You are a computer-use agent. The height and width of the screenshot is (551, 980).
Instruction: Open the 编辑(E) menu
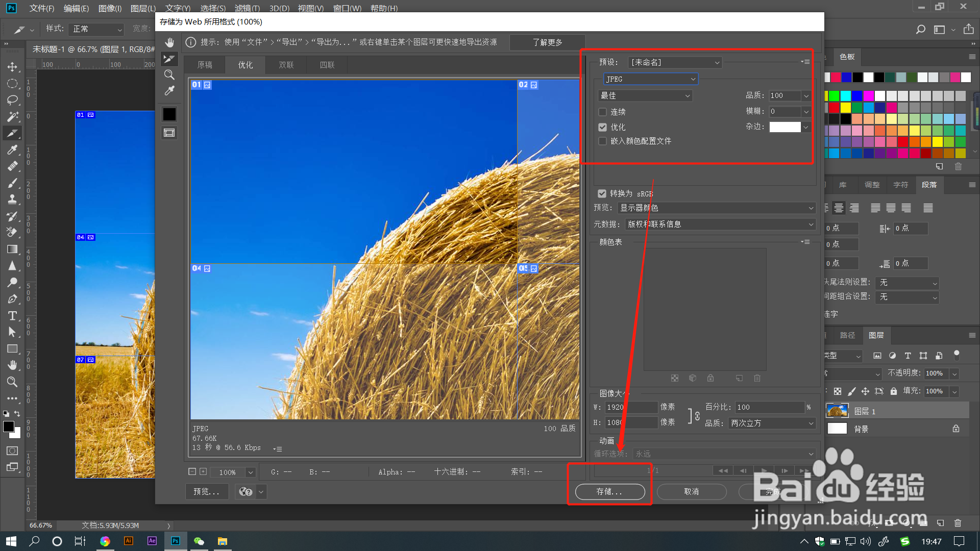coord(77,8)
